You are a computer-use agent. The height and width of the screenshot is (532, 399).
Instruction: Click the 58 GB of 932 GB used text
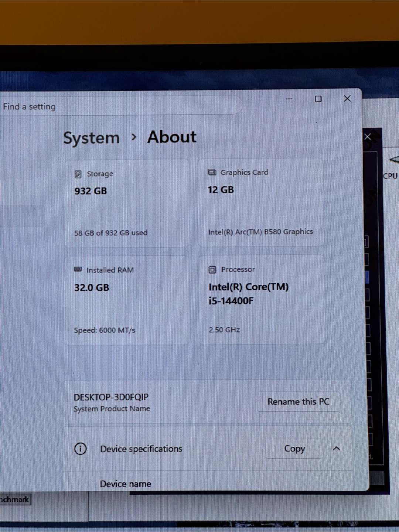(111, 233)
